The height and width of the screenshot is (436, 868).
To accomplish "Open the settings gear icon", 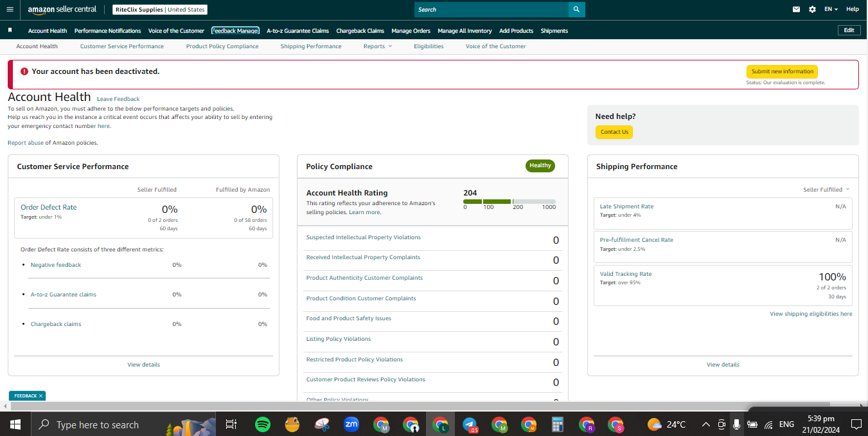I will coord(812,10).
